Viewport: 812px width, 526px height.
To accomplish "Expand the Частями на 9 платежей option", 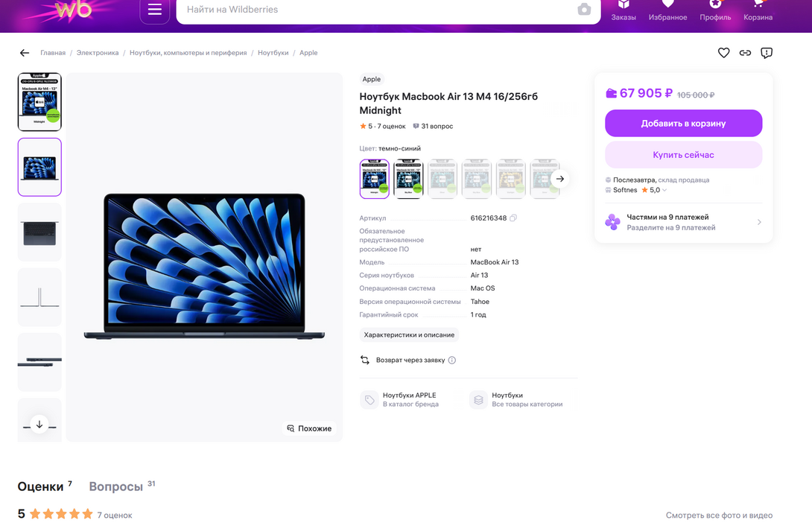I will (759, 222).
